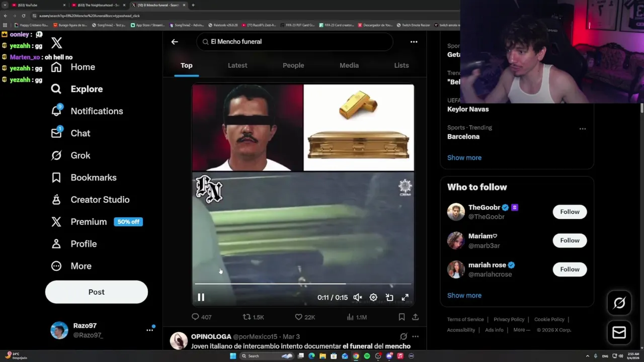Expand the footer More options
The height and width of the screenshot is (362, 644).
pos(522,330)
